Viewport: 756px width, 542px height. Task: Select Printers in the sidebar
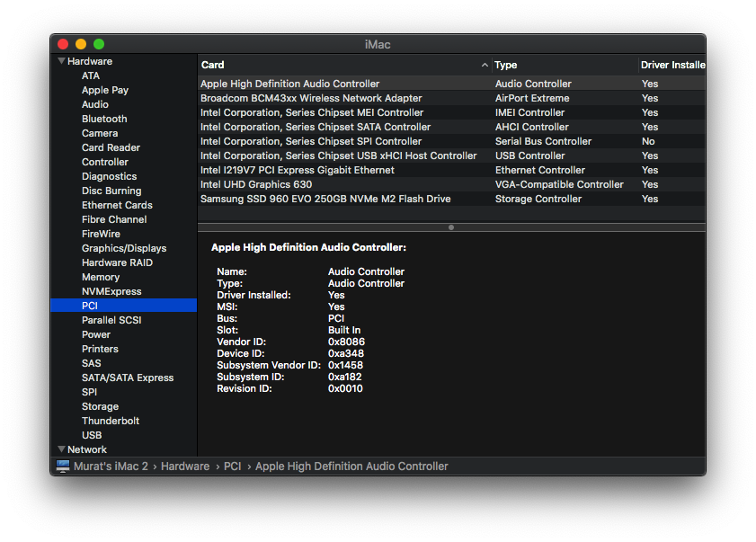pyautogui.click(x=100, y=349)
